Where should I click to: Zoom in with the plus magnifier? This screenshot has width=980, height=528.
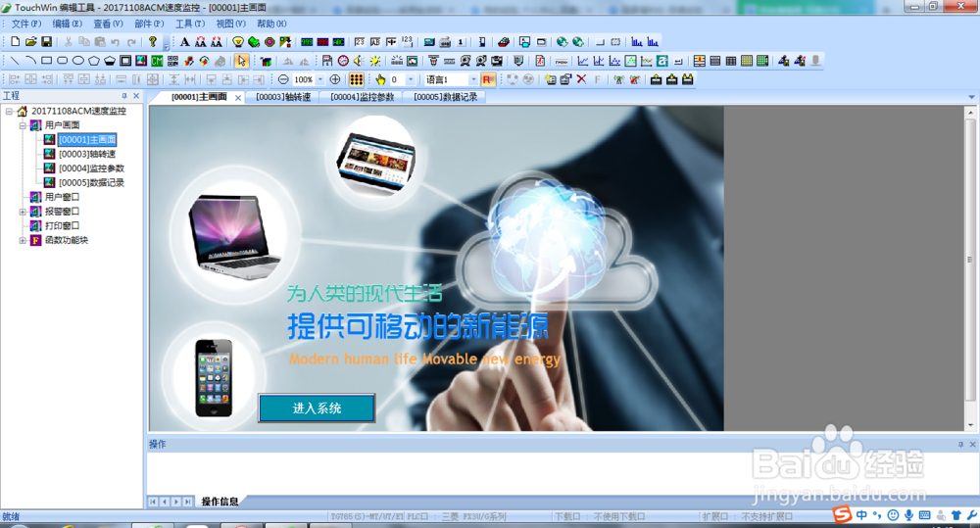(x=335, y=79)
